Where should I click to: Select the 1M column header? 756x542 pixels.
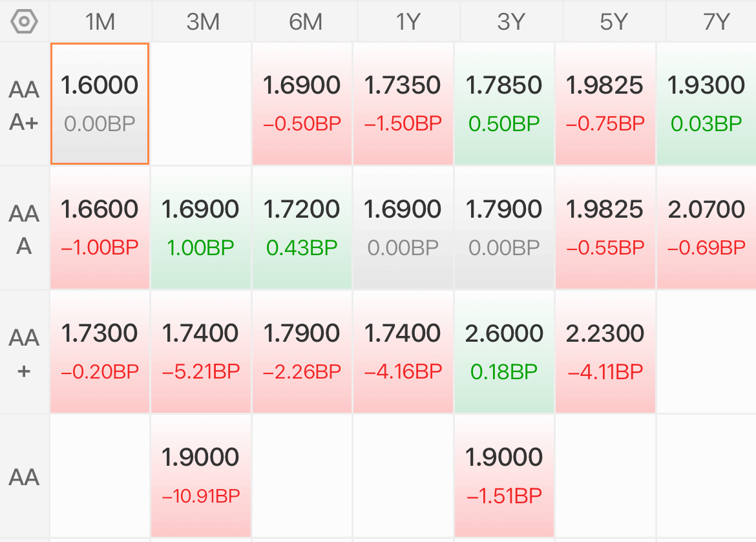coord(100,22)
